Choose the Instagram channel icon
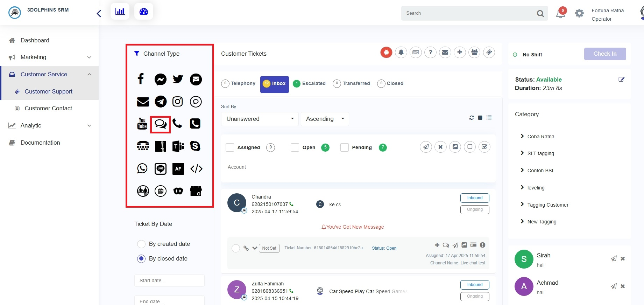Viewport: 644px width, 305px height. pos(178,102)
